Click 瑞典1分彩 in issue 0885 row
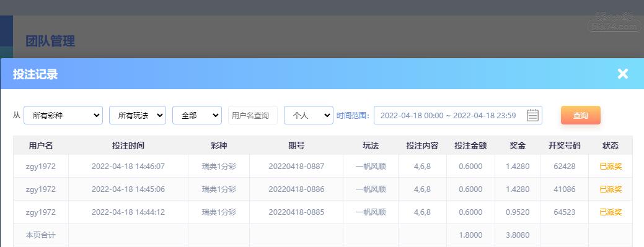 point(219,212)
